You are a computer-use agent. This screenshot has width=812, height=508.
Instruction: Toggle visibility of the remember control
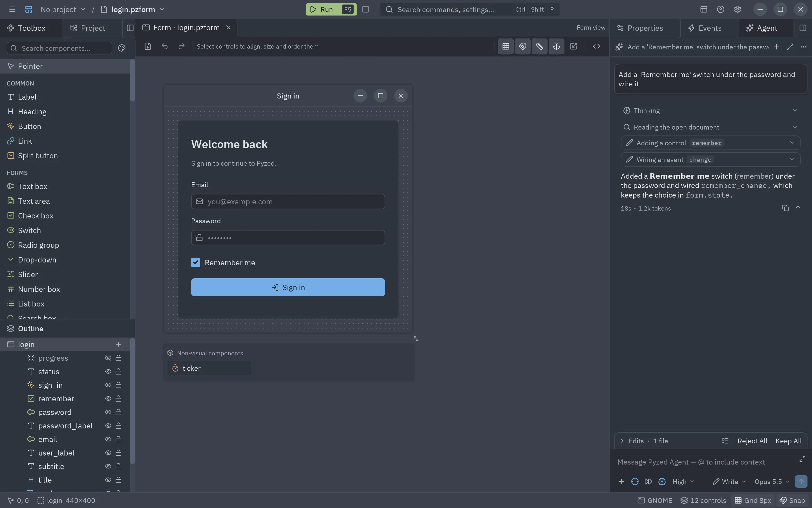point(108,399)
